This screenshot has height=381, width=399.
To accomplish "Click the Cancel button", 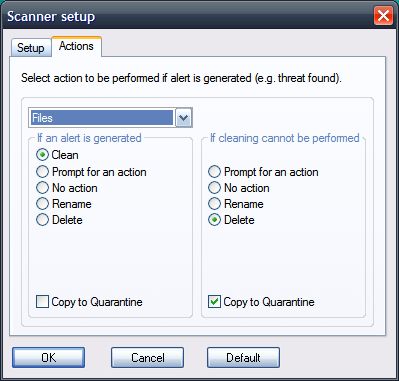I will [148, 358].
